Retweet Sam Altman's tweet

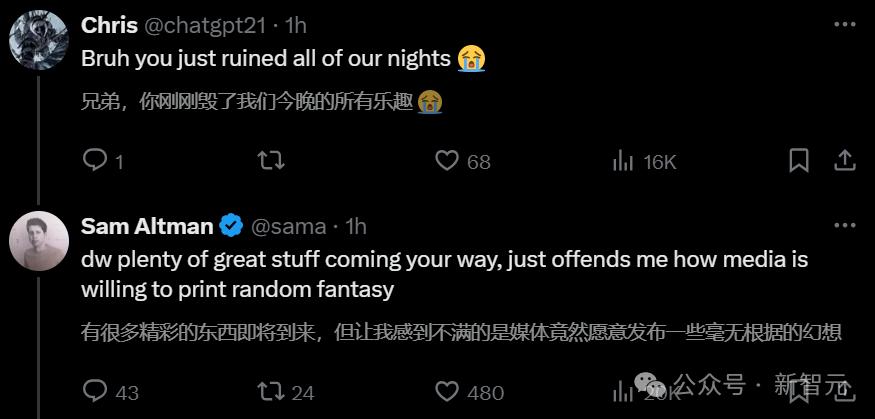click(270, 392)
